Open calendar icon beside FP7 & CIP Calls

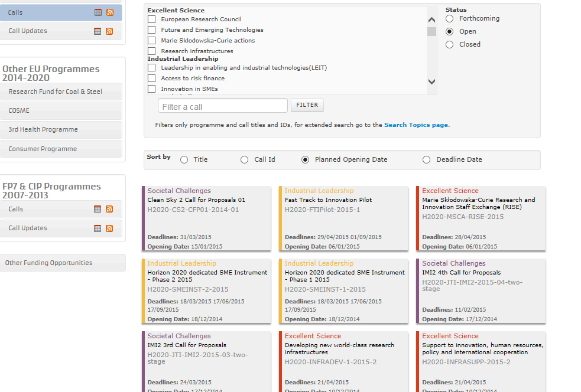pyautogui.click(x=98, y=209)
